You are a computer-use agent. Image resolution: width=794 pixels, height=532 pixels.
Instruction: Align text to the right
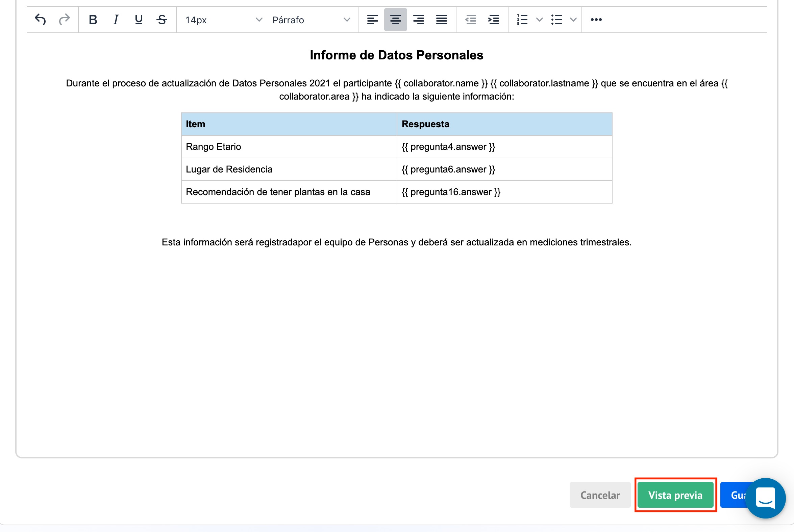[418, 20]
